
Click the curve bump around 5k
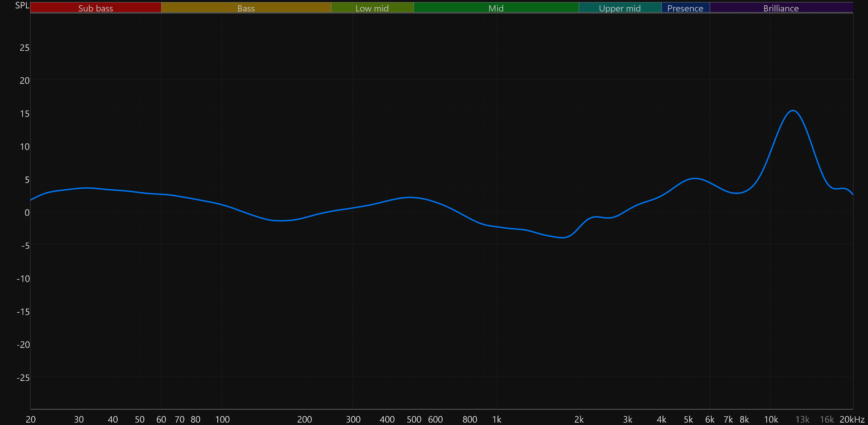click(x=695, y=179)
